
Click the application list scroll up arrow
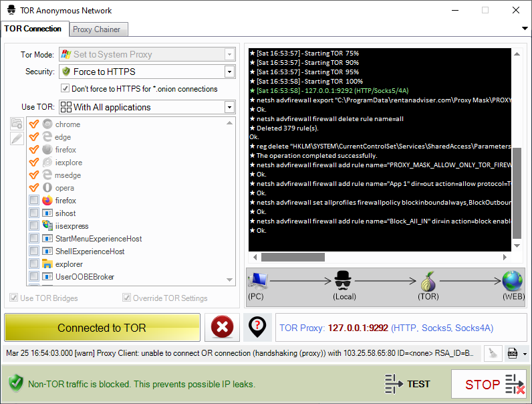pyautogui.click(x=230, y=123)
